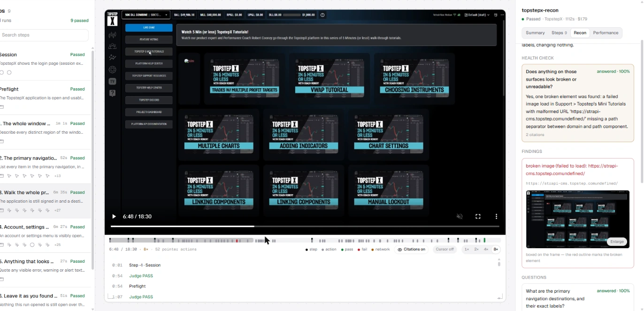644x311 pixels.
Task: Click the alarm clock icon in top bar
Action: tap(496, 15)
